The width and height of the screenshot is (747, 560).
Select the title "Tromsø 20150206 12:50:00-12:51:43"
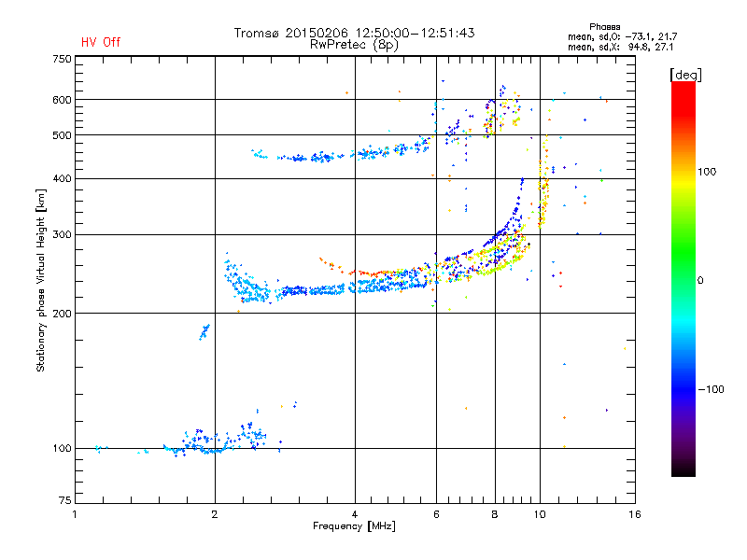tap(354, 33)
